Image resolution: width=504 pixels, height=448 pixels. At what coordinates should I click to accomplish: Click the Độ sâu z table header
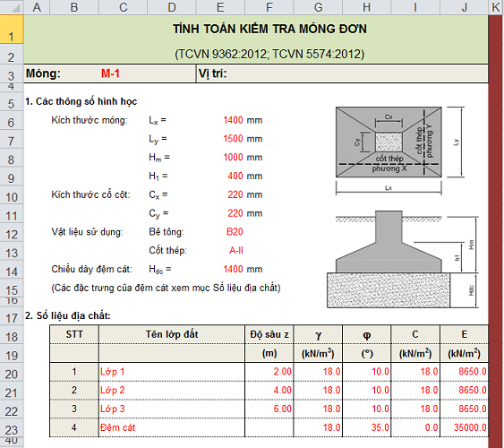click(269, 334)
